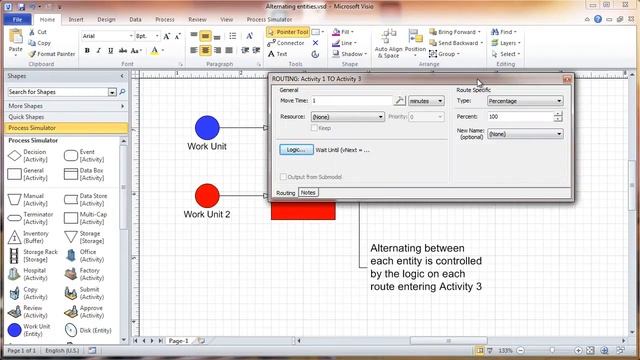The image size is (640, 360).
Task: Toggle Output from Submodel checkbox
Action: tap(283, 177)
